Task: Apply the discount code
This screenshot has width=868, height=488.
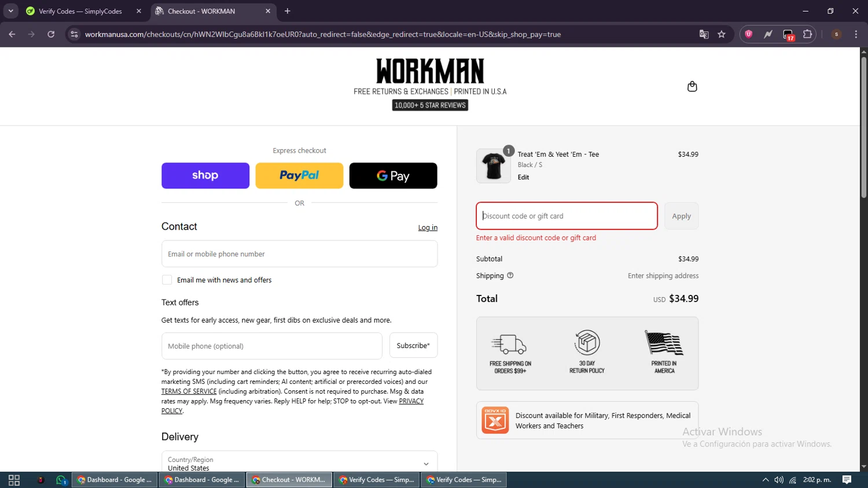Action: click(x=681, y=216)
